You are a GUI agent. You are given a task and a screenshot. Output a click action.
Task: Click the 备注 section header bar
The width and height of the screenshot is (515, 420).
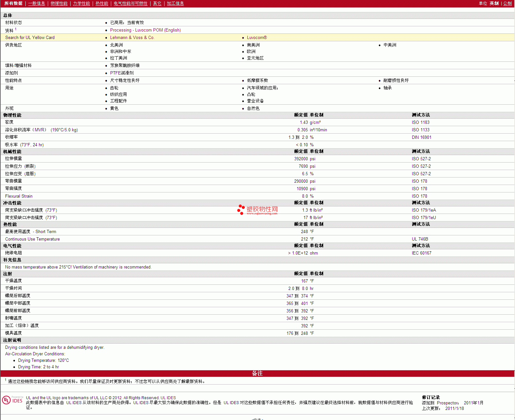pos(257,373)
